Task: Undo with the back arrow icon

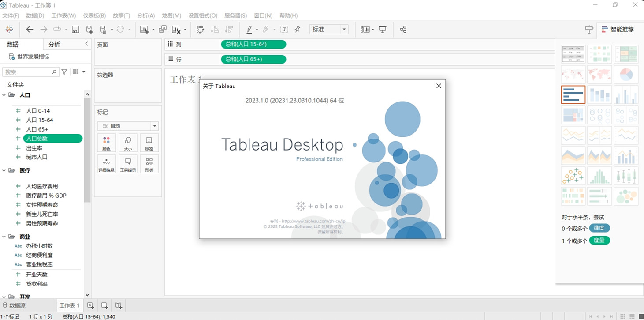Action: point(30,30)
